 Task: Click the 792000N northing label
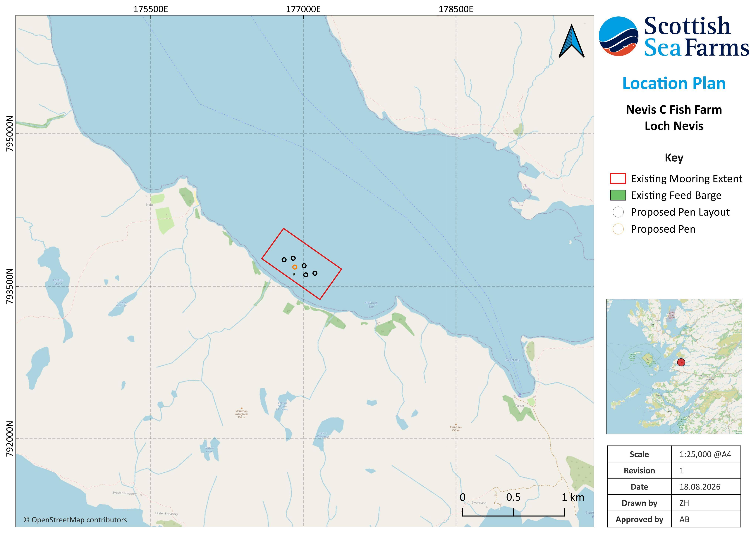(x=10, y=439)
